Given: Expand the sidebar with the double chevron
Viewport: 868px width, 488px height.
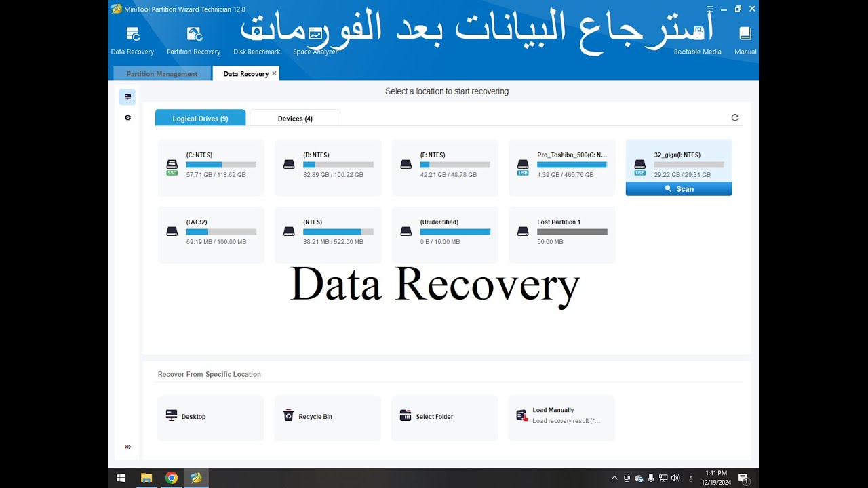Looking at the screenshot, I should pos(127,447).
